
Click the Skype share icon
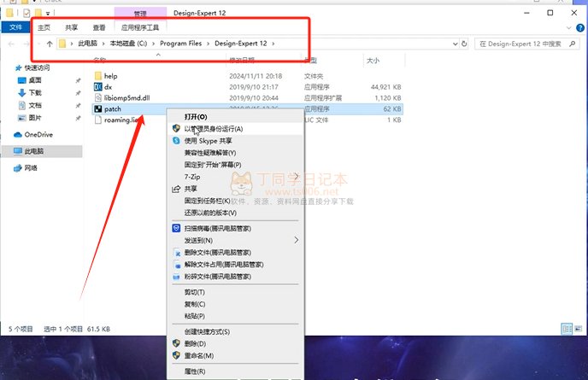coord(176,141)
